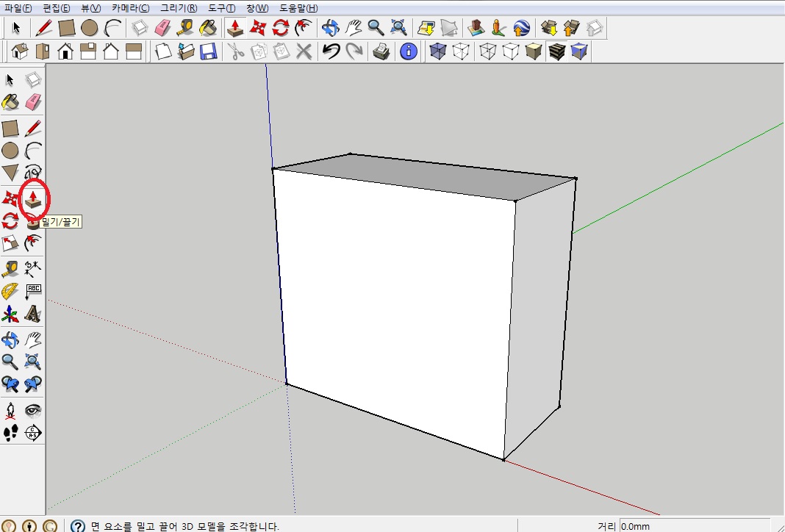Select the Position Camera tool
Image resolution: width=785 pixels, height=532 pixels.
[x=10, y=410]
